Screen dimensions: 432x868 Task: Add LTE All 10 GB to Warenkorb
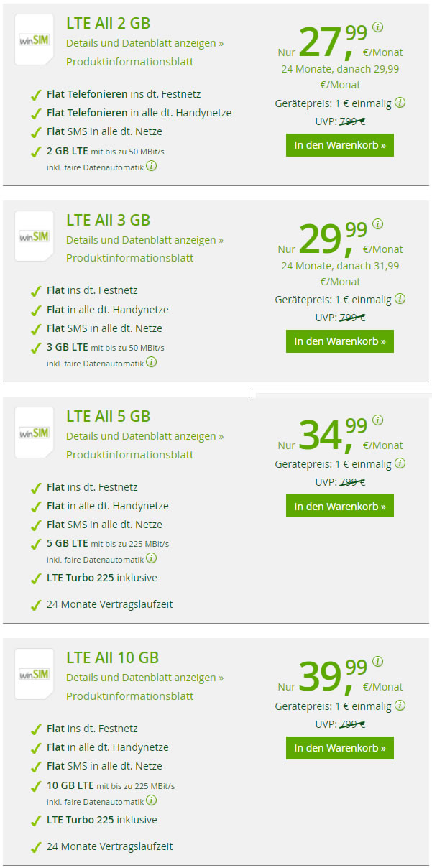(x=340, y=747)
